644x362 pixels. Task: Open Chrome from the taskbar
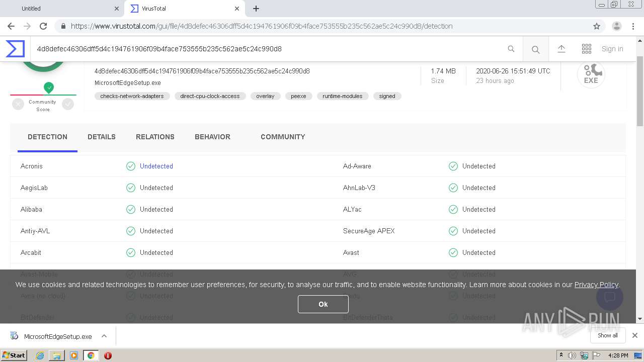pos(91,355)
